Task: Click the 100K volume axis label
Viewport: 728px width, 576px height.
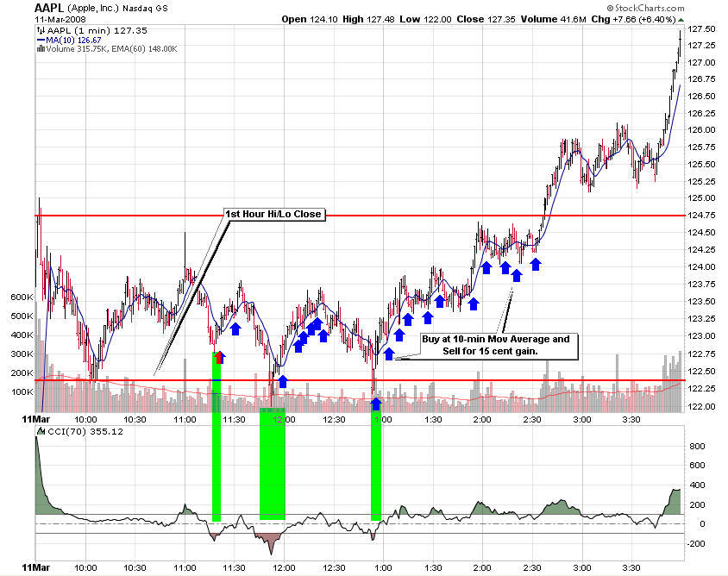Action: tap(22, 391)
